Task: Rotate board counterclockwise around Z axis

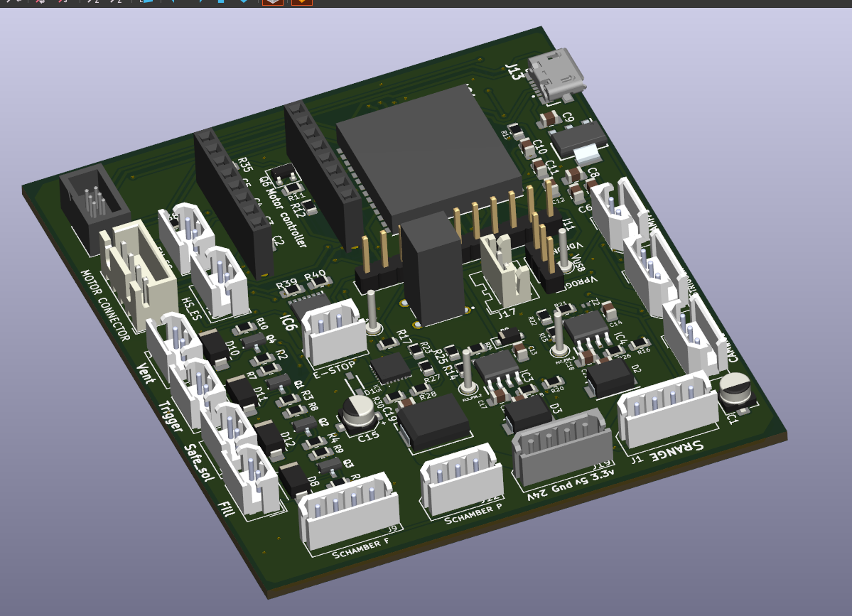Action: [115, 1]
